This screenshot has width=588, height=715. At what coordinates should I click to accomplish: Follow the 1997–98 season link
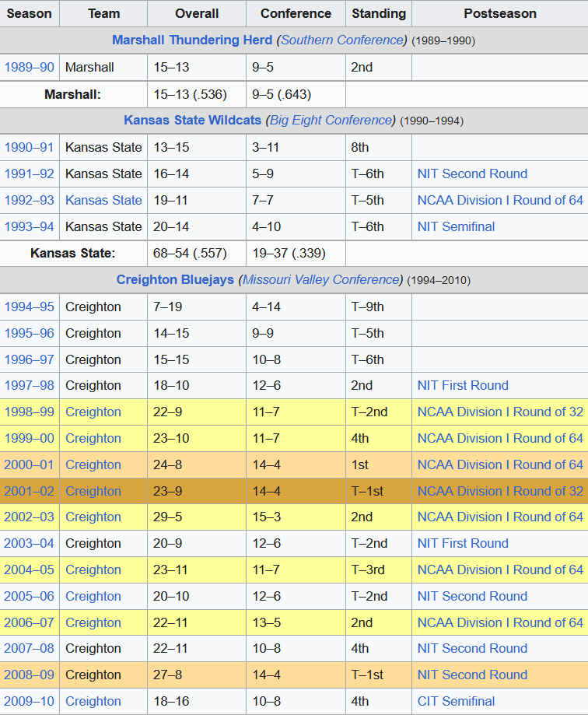30,386
